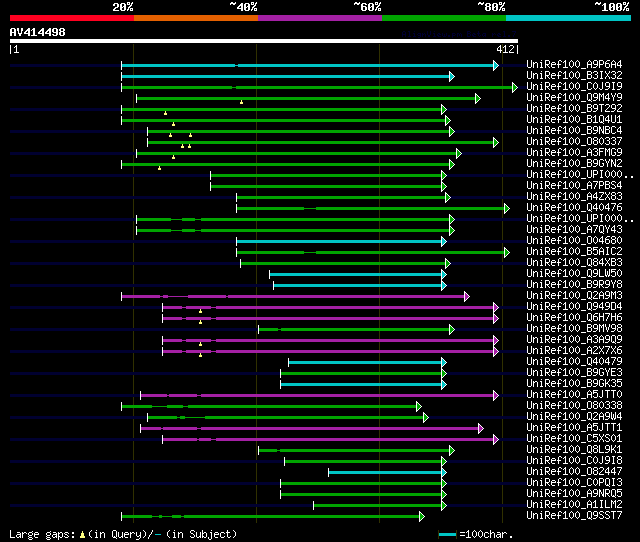Select label UniRef100_B9MV98
The width and height of the screenshot is (640, 542).
pos(574,329)
